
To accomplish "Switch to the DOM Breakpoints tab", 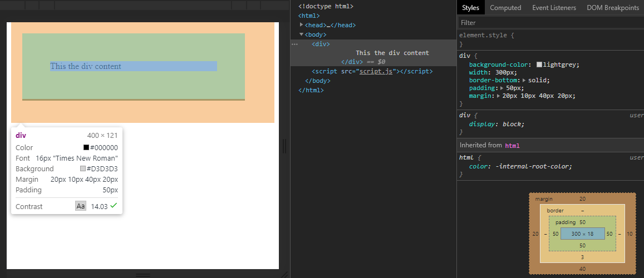I will click(613, 7).
